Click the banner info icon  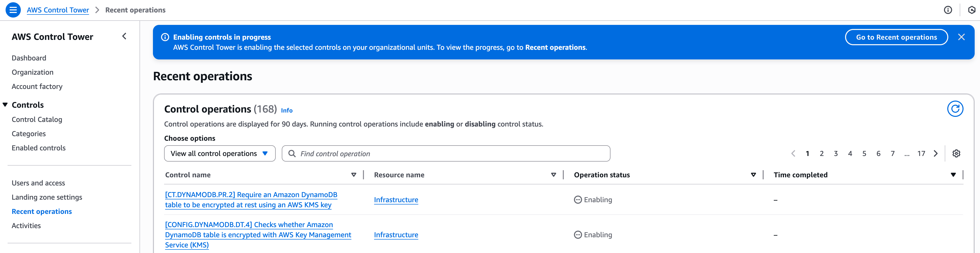tap(165, 37)
